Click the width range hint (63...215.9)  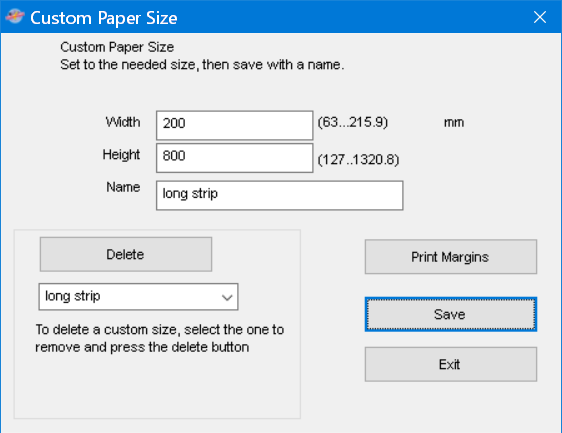tap(353, 122)
